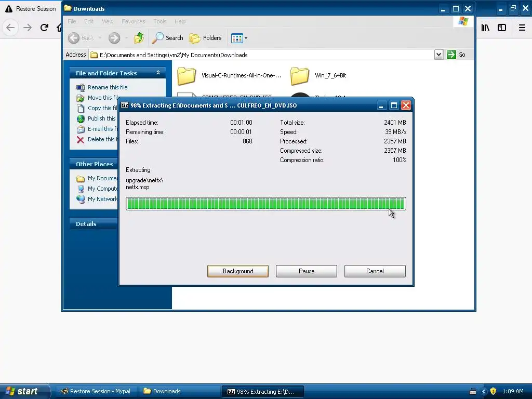Select the Win_7_64Bit folder icon
This screenshot has width=532, height=399.
300,76
